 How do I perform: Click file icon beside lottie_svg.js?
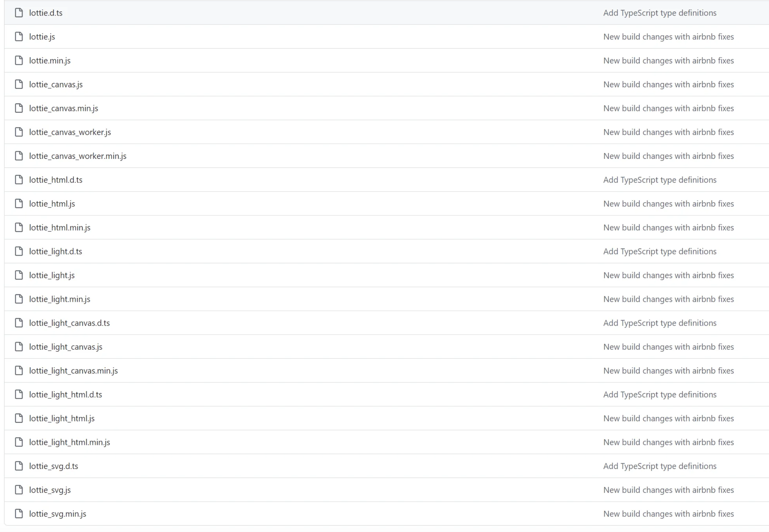pos(19,490)
